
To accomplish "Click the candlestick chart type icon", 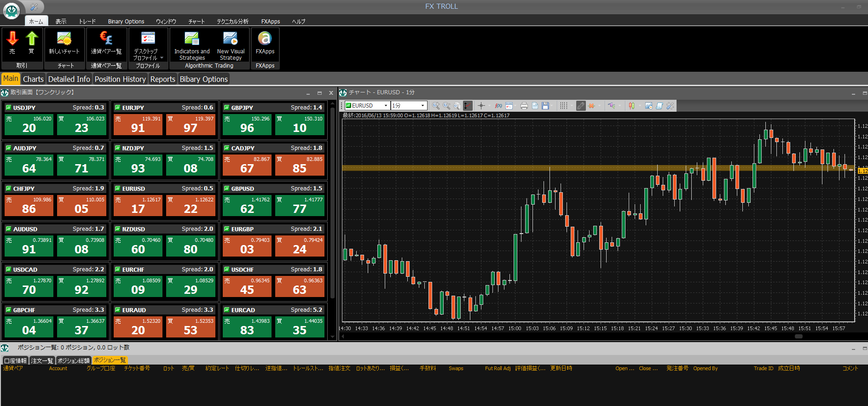I will [632, 106].
